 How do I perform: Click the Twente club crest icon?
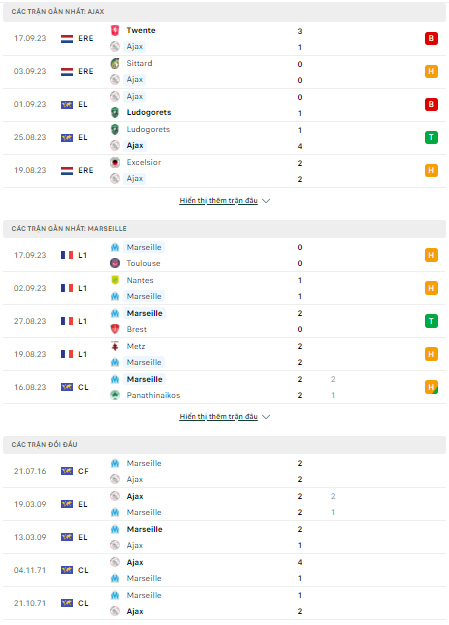115,30
